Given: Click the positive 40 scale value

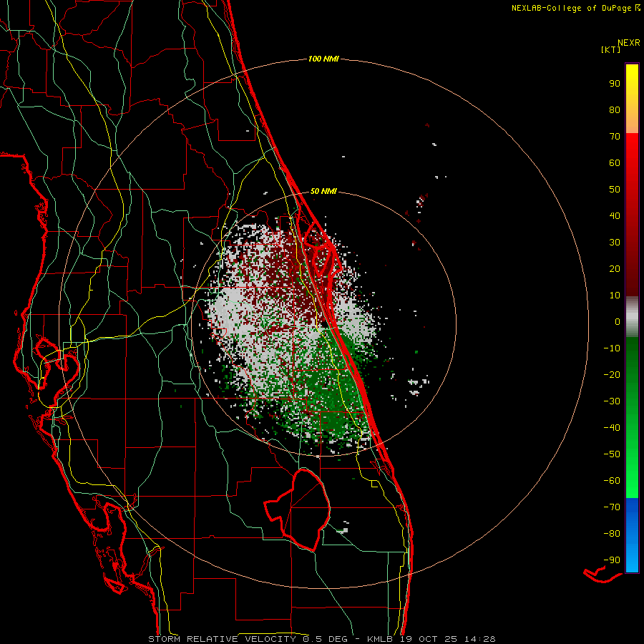Looking at the screenshot, I should (615, 216).
